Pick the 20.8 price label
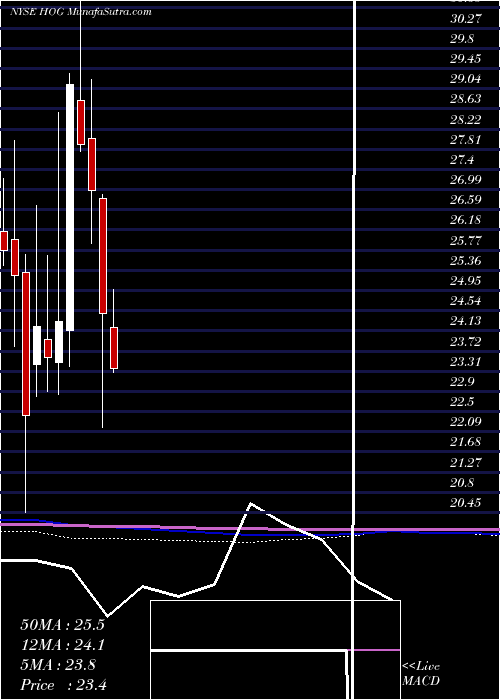500x700 pixels. tap(462, 483)
